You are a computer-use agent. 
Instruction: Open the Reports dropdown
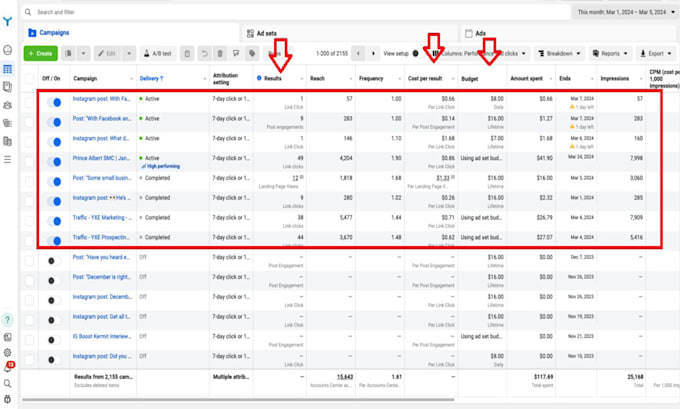click(610, 53)
